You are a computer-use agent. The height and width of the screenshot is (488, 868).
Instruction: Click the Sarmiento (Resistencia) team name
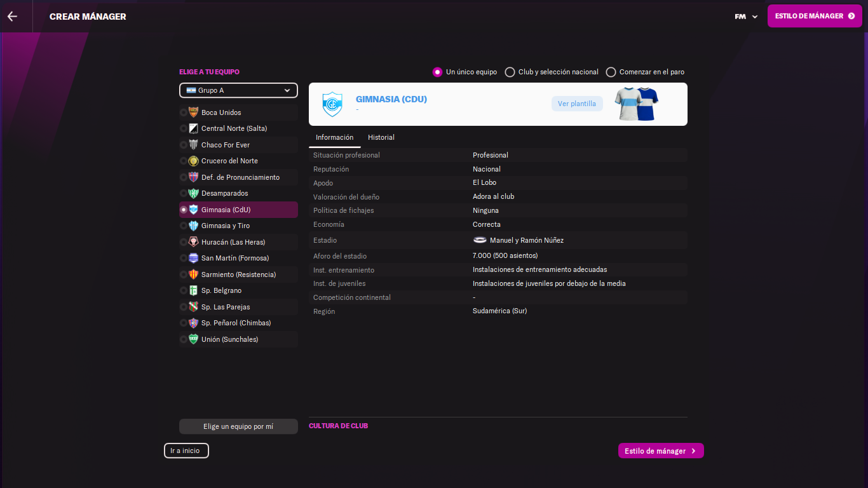[238, 274]
